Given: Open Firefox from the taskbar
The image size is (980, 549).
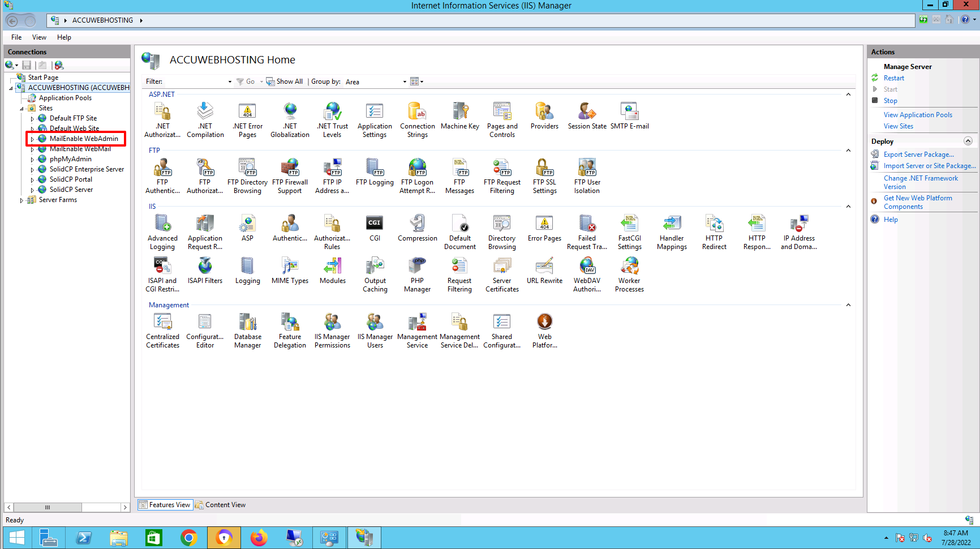Looking at the screenshot, I should point(259,538).
